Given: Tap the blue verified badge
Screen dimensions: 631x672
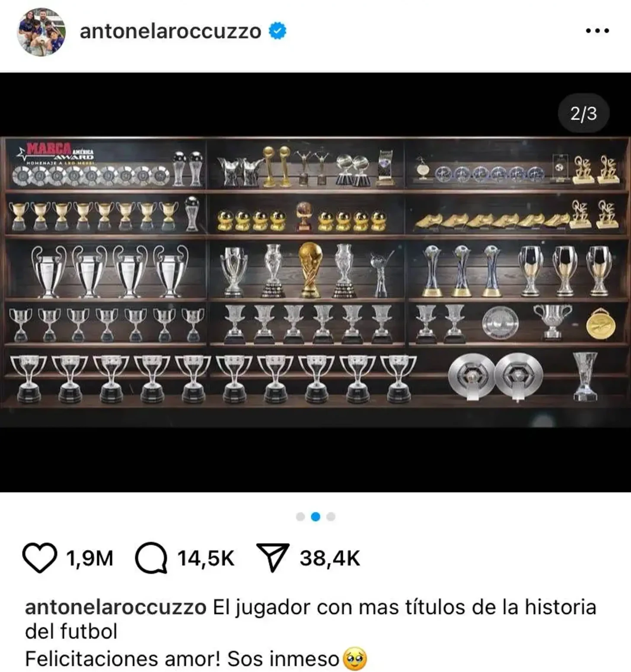Looking at the screenshot, I should [x=277, y=31].
